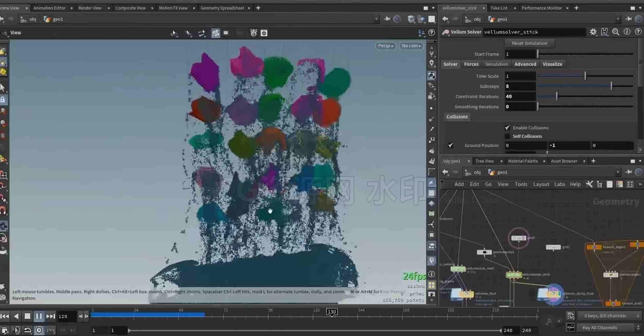This screenshot has width=644, height=336.
Task: Expand the path dropdown in parameter pane
Action: pos(618,19)
